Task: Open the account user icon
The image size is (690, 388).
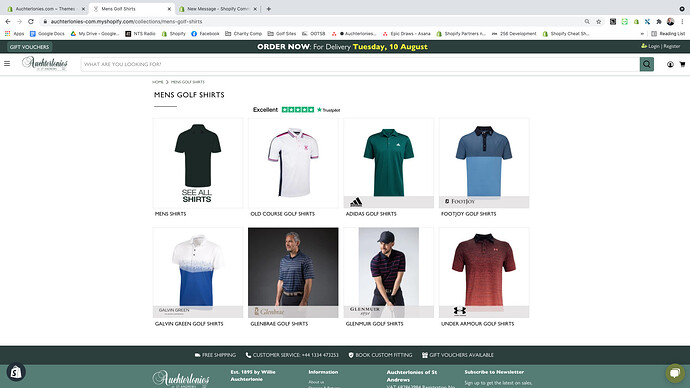Action: click(x=670, y=64)
